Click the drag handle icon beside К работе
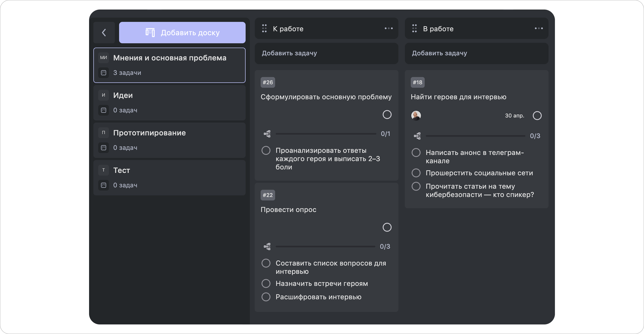644x334 pixels. tap(264, 28)
